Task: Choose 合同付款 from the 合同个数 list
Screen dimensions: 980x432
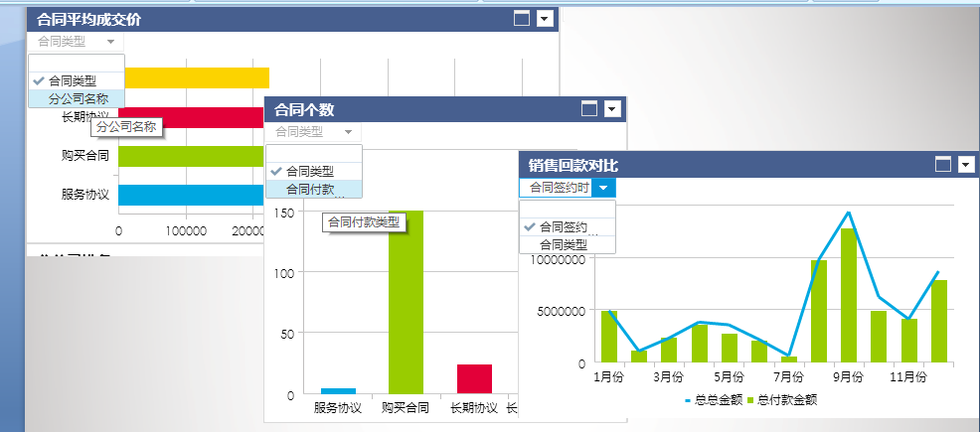Action: tap(310, 189)
